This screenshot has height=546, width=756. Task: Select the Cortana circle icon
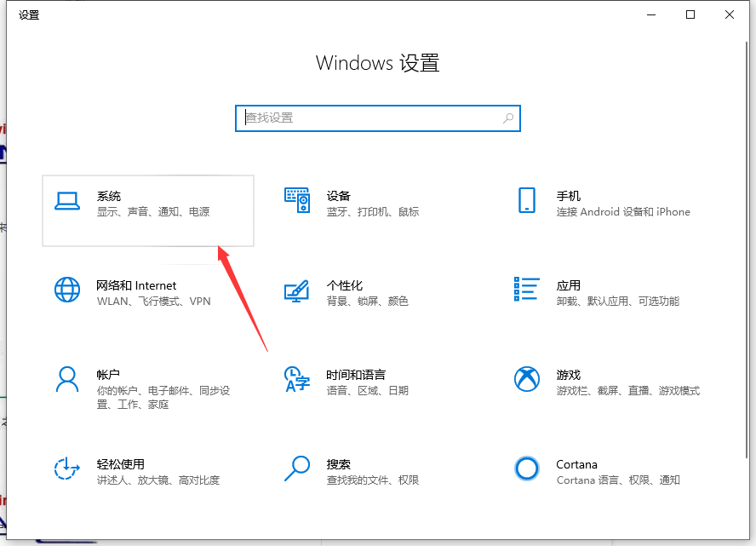coord(527,468)
